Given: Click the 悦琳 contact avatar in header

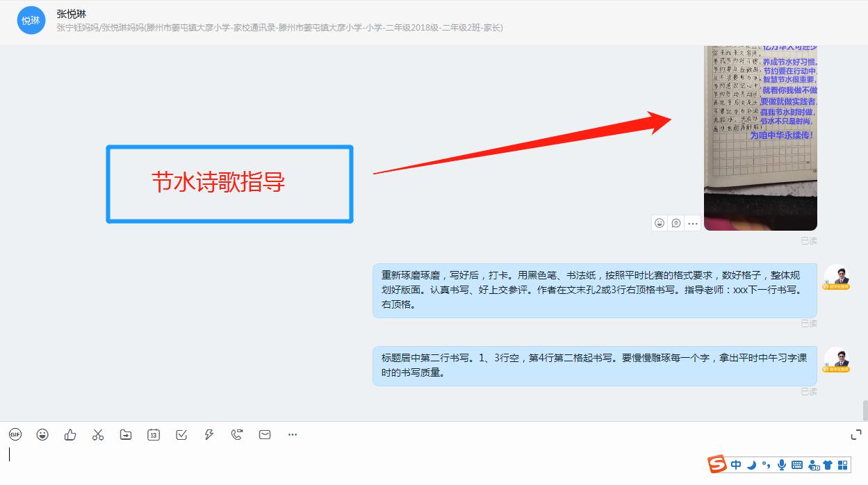Looking at the screenshot, I should coord(31,20).
